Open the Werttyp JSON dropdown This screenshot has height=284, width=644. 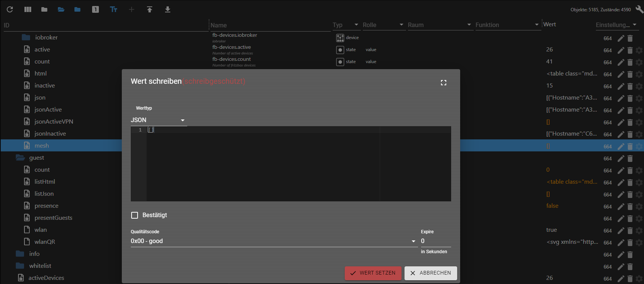point(159,120)
